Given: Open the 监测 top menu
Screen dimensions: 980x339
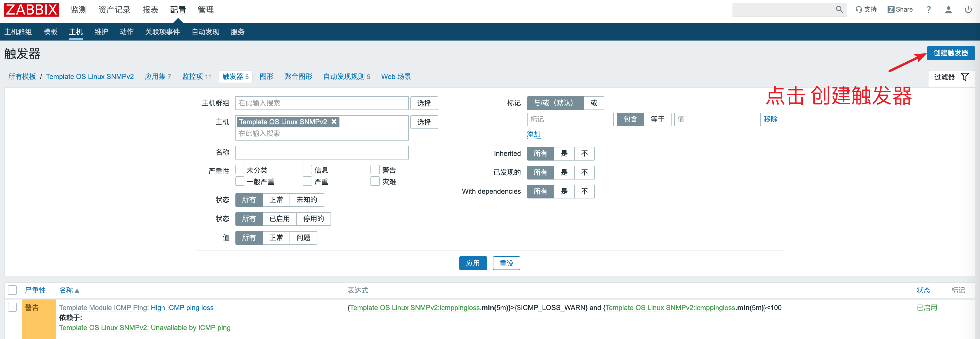Looking at the screenshot, I should point(79,9).
